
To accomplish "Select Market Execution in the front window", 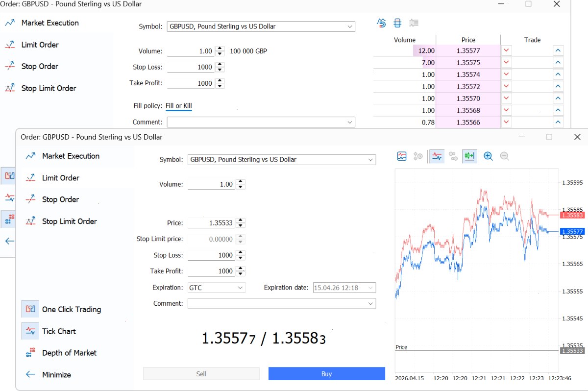I will pyautogui.click(x=63, y=156).
